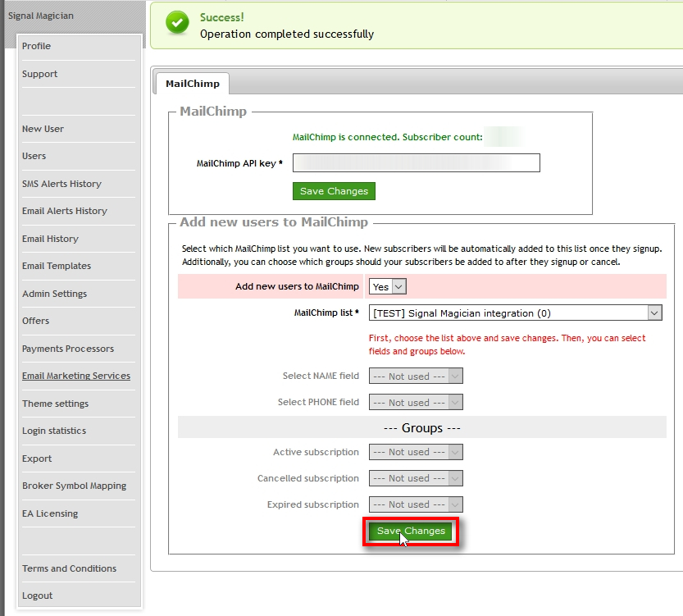Open the Email Templates page
The width and height of the screenshot is (683, 616).
point(57,266)
